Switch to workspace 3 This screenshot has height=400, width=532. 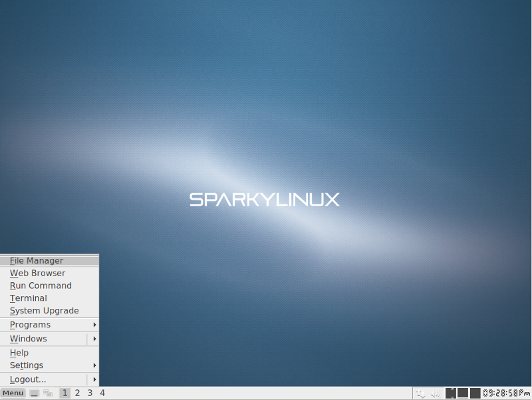[90, 393]
